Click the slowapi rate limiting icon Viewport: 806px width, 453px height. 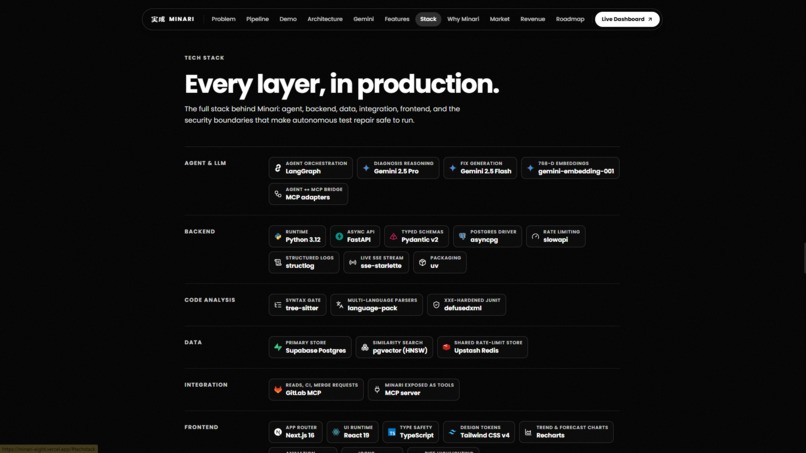tap(535, 236)
